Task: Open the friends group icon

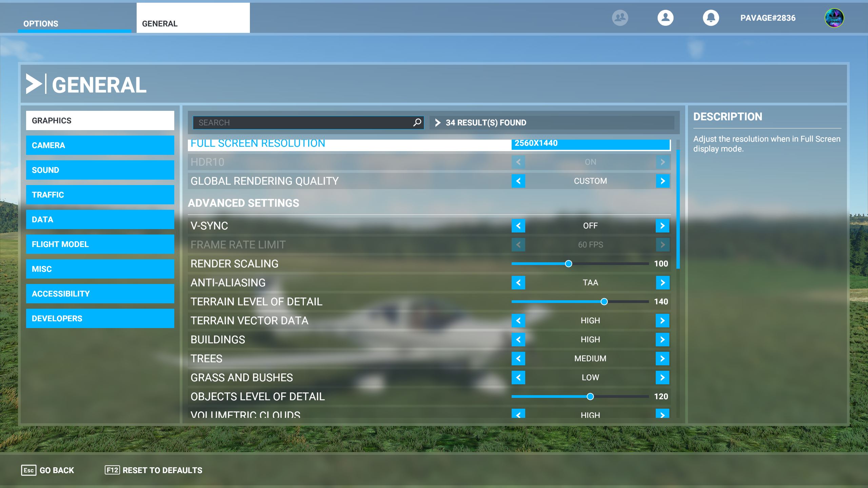Action: click(620, 18)
